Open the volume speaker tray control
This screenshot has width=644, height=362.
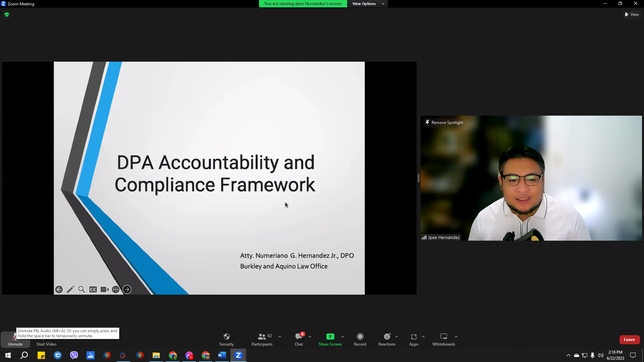(601, 355)
